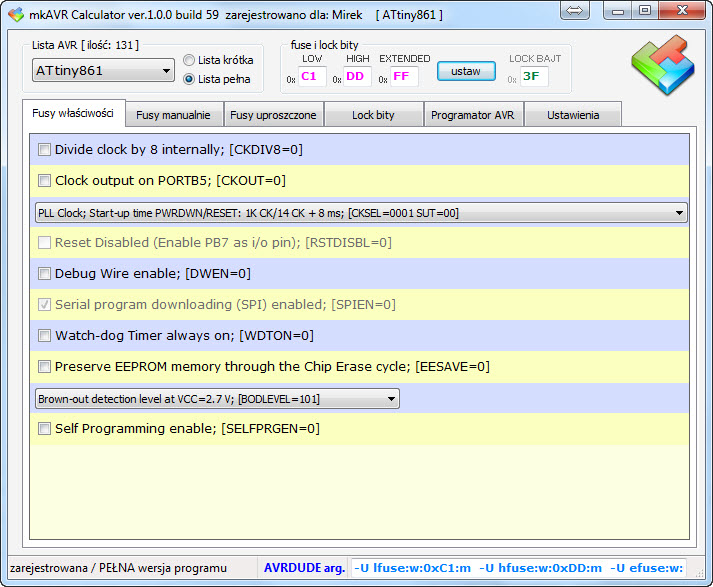Click the colorful mkAVR logo
This screenshot has width=713, height=587.
coord(663,65)
